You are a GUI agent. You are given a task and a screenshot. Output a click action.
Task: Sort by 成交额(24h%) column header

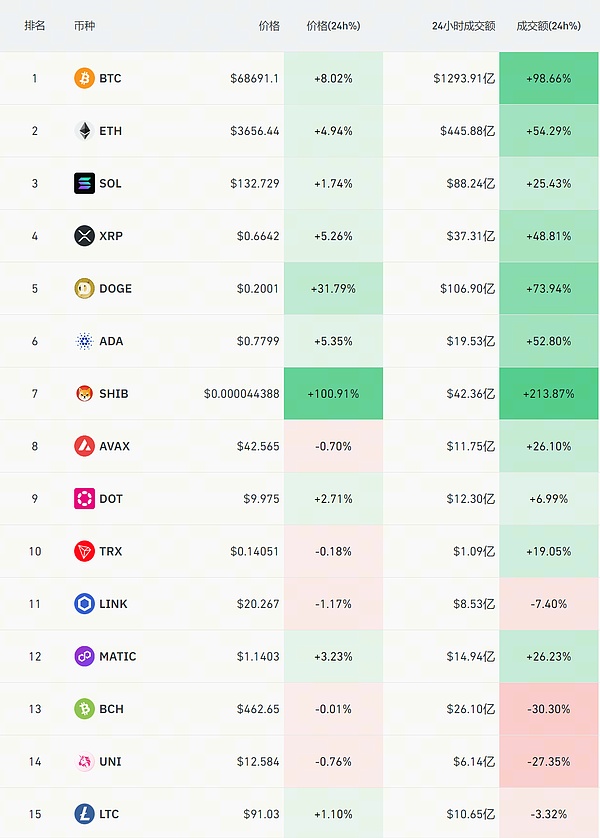(x=548, y=26)
